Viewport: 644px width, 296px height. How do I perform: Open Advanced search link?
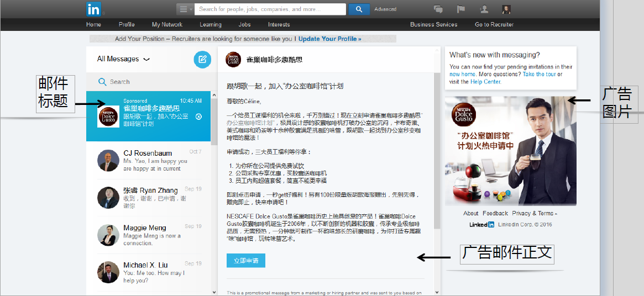tap(385, 9)
